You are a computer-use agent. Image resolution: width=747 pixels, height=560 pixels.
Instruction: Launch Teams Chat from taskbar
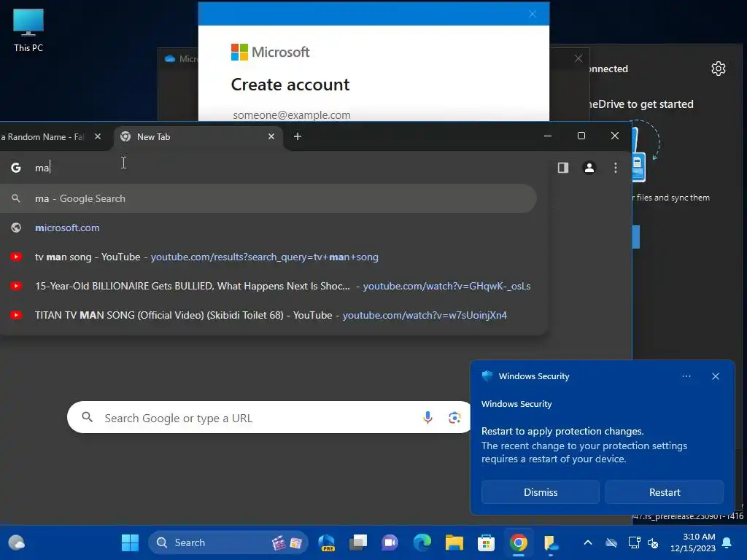(x=390, y=542)
